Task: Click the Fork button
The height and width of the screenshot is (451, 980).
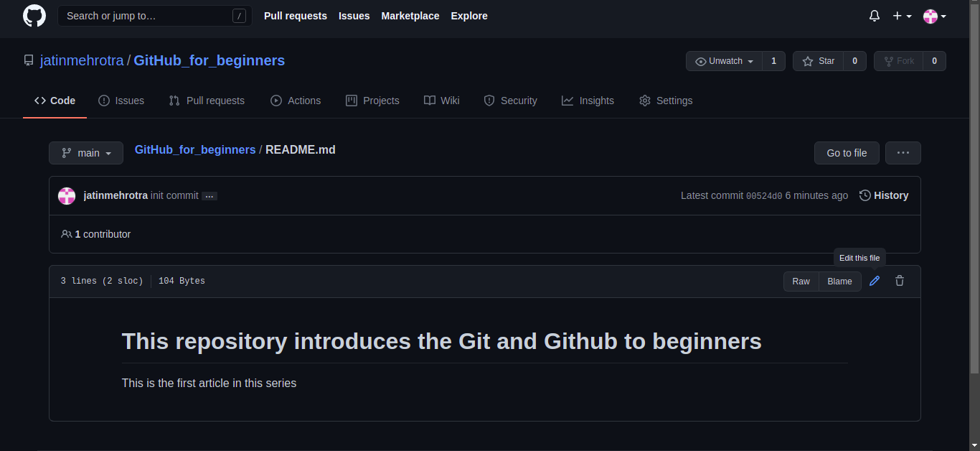Action: pyautogui.click(x=898, y=61)
